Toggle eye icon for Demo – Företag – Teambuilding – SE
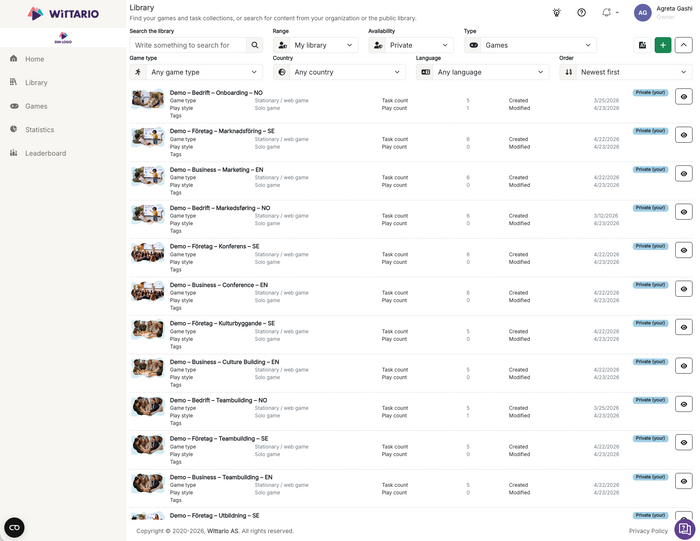The height and width of the screenshot is (541, 700). (683, 442)
